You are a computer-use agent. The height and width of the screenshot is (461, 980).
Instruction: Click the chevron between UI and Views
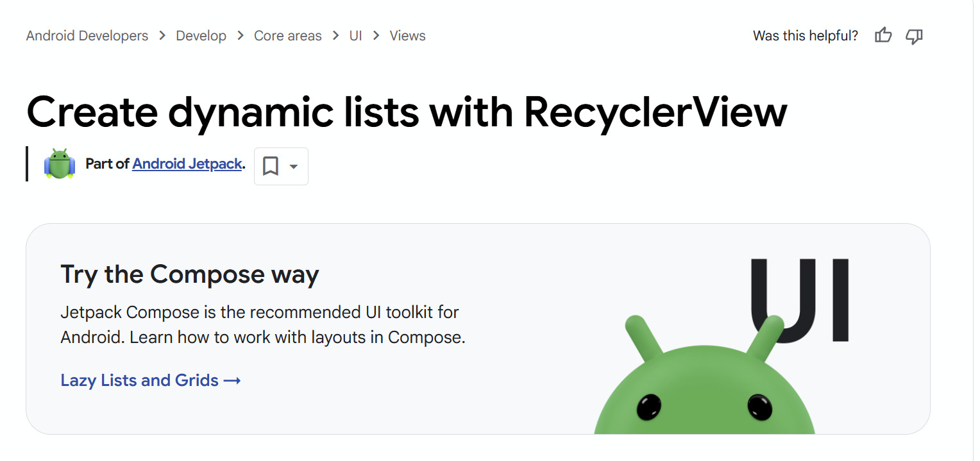376,36
